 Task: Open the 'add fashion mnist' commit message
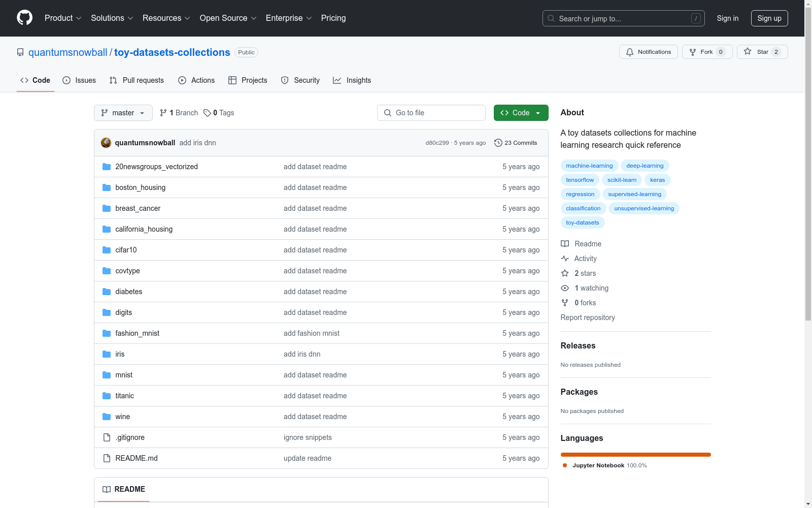tap(312, 333)
